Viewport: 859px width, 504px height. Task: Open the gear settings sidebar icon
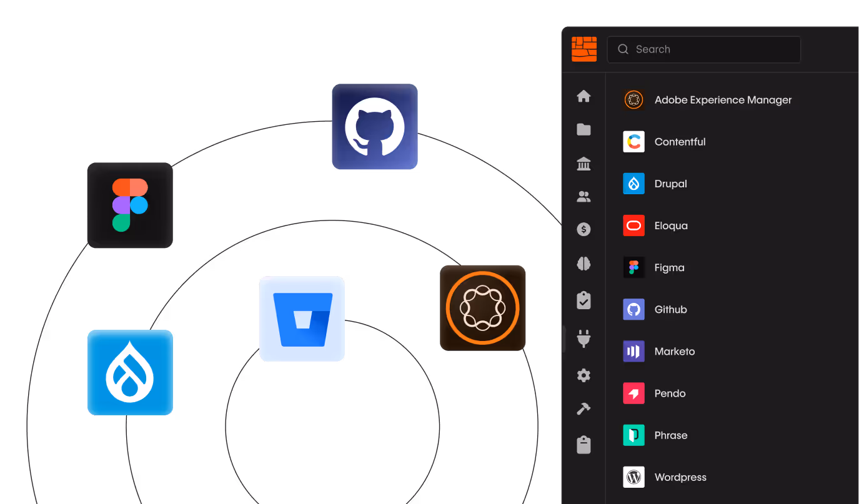(583, 375)
